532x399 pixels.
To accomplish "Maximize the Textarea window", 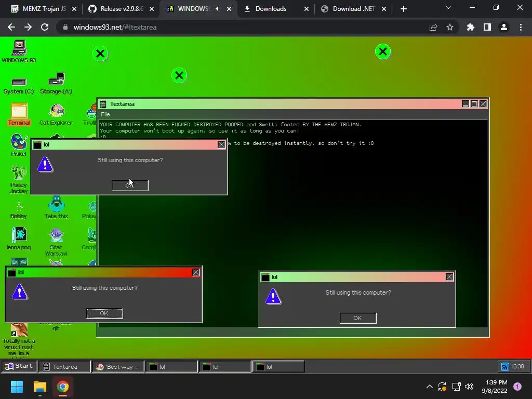I will (474, 104).
